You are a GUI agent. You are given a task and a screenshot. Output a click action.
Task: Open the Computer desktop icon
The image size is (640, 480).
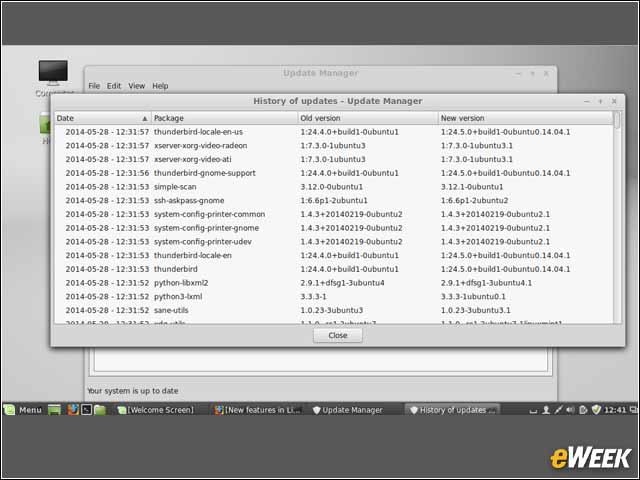(53, 78)
